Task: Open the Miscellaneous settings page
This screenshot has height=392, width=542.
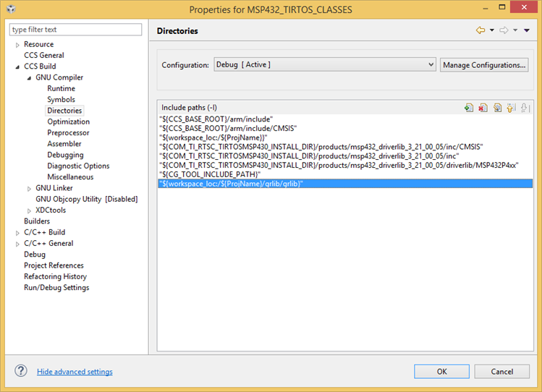Action: (70, 176)
